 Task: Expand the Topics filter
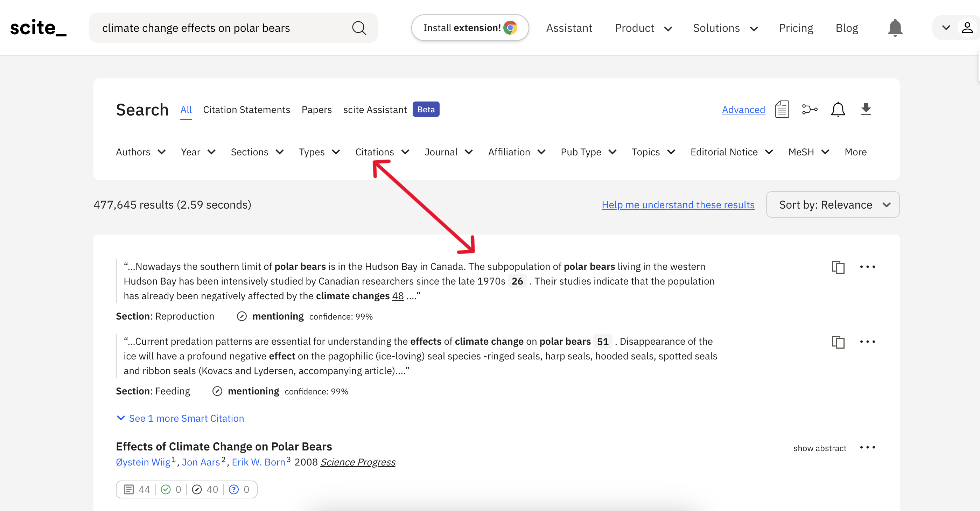click(653, 152)
